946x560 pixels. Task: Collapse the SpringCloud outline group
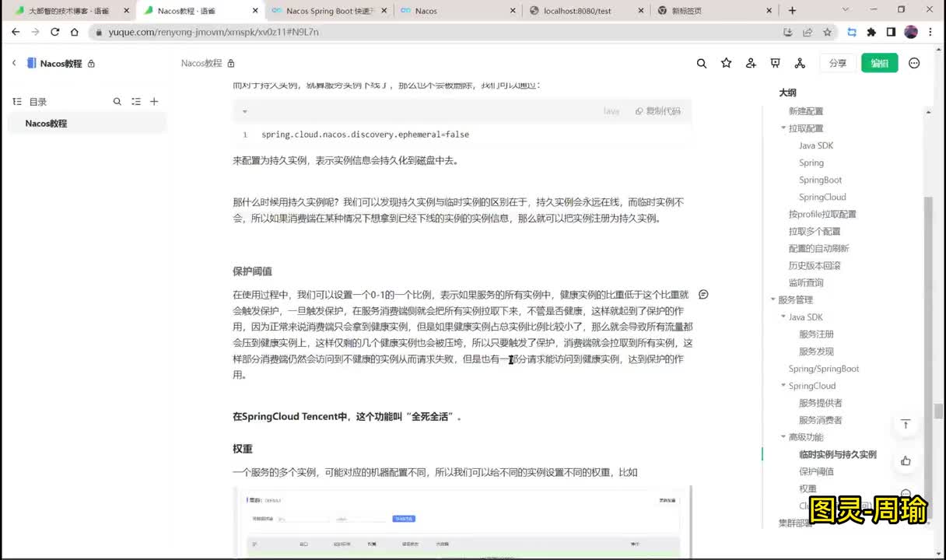pyautogui.click(x=783, y=386)
